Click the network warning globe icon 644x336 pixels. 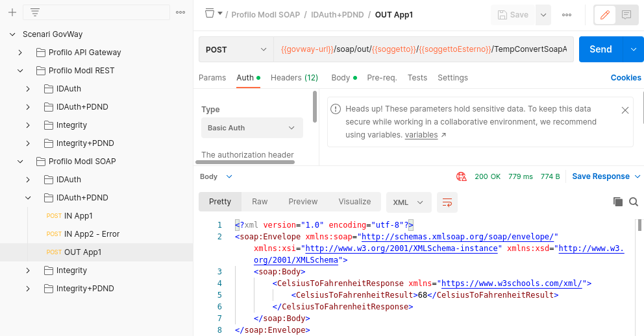coord(461,177)
